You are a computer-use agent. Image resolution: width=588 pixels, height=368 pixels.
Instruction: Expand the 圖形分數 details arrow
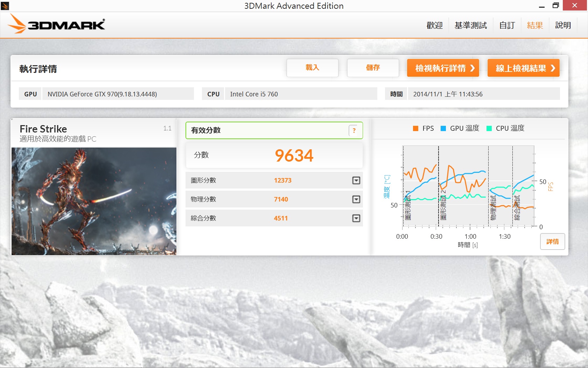click(356, 180)
